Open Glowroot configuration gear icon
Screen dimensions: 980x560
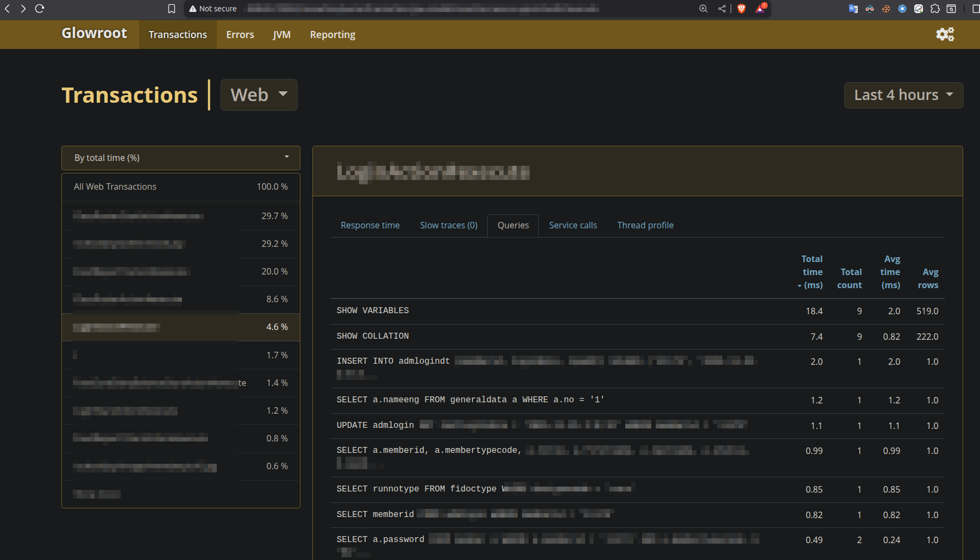point(945,34)
